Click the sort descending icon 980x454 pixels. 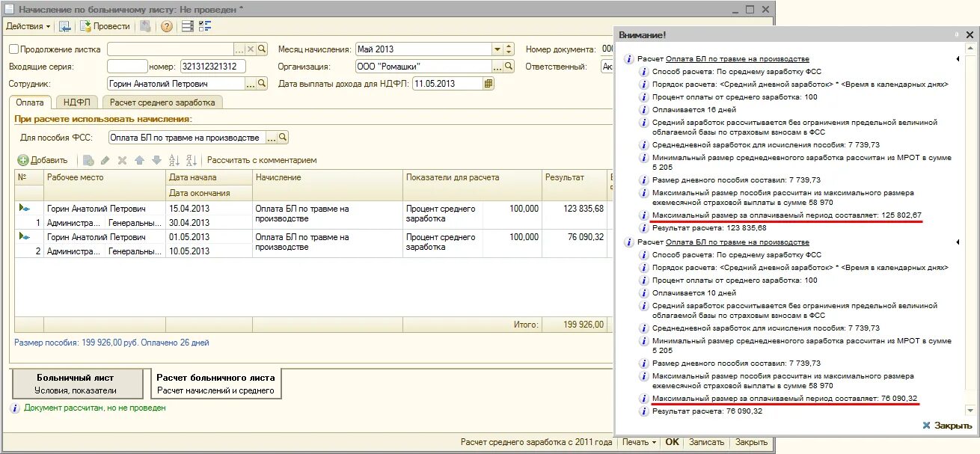(192, 160)
